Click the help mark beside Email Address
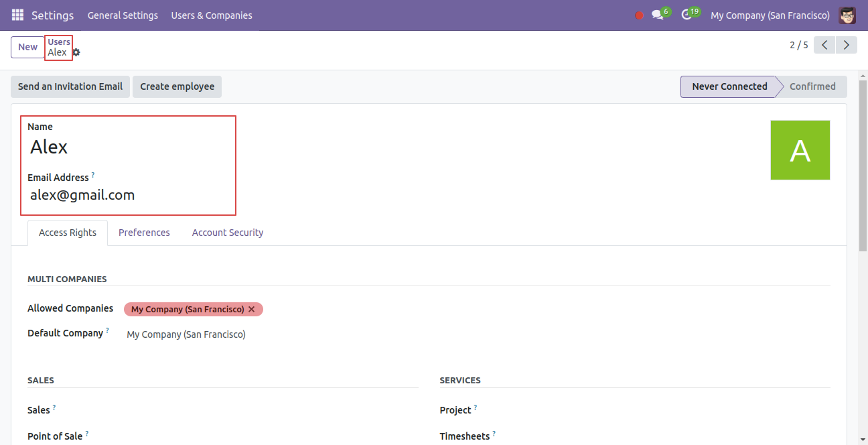The width and height of the screenshot is (868, 445). 93,175
